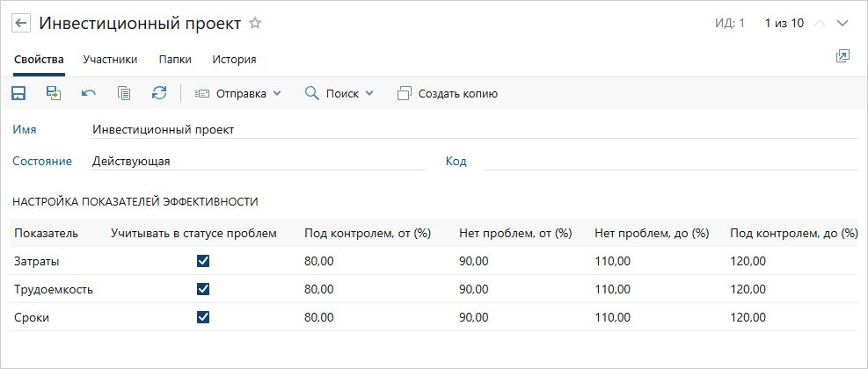Open the Папки tab
868x369 pixels.
click(x=175, y=60)
